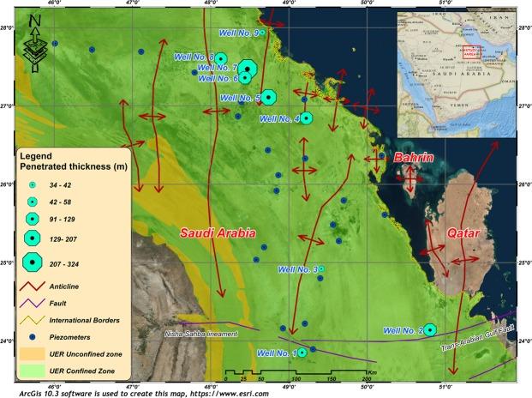Viewport: 532px width, 398px height.
Task: Click the UER Confined Zone green swatch
Action: pyautogui.click(x=32, y=371)
